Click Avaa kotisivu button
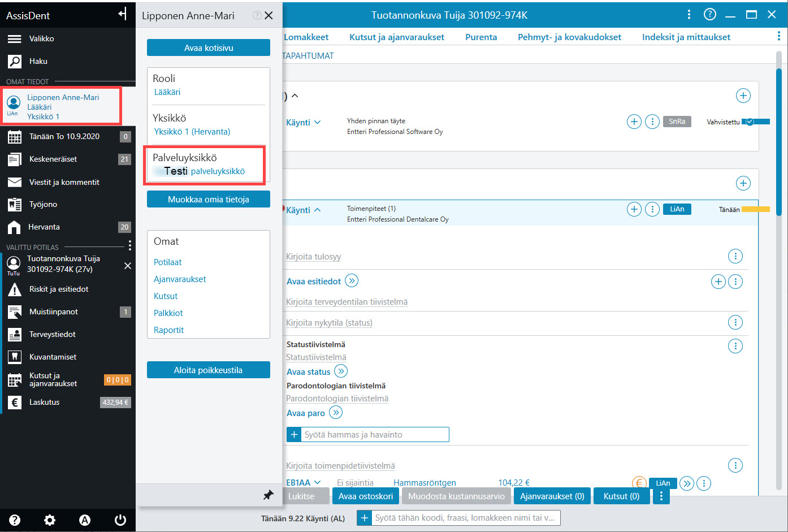The height and width of the screenshot is (532, 788). 209,47
